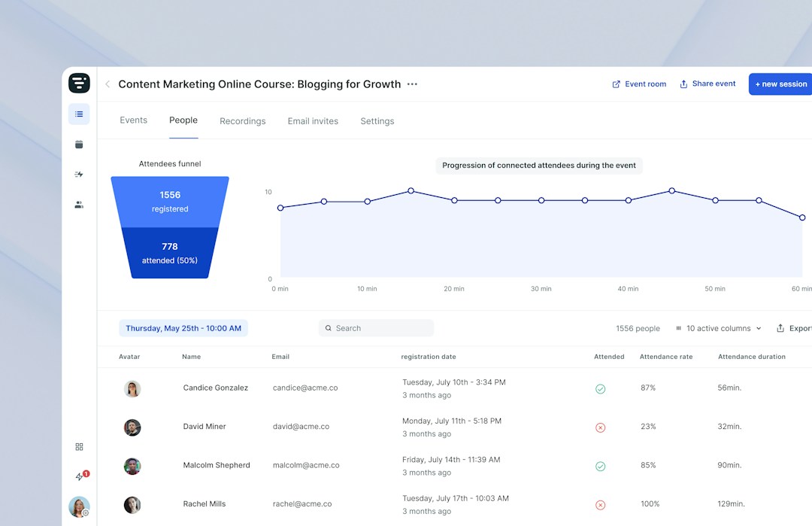Click the Attendance duration column header

[751, 357]
